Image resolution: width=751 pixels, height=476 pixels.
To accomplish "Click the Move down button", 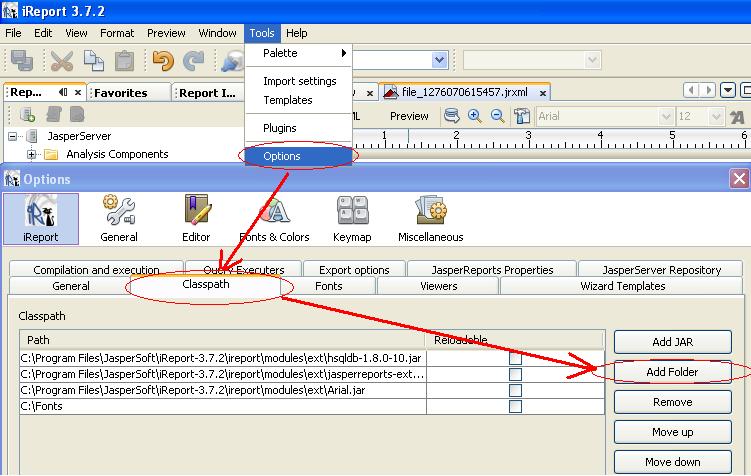I will coord(672,462).
